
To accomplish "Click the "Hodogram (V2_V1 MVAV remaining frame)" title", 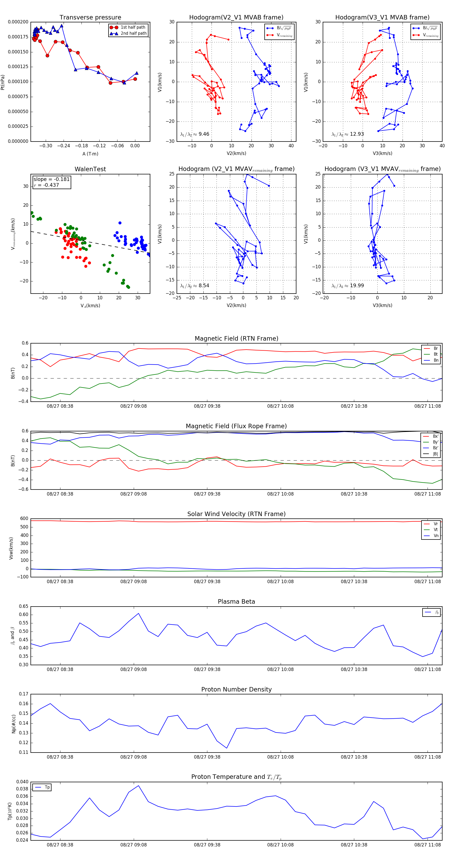I will [236, 169].
